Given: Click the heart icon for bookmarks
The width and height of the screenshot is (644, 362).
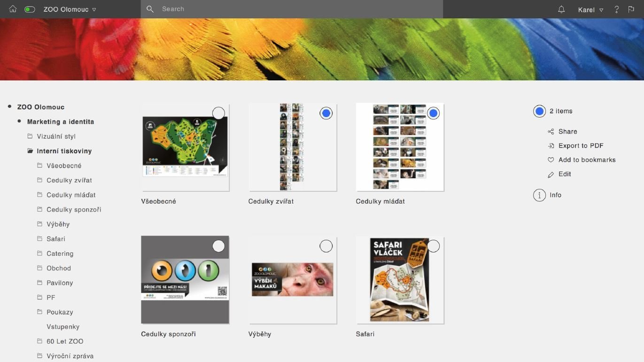Looking at the screenshot, I should 551,160.
